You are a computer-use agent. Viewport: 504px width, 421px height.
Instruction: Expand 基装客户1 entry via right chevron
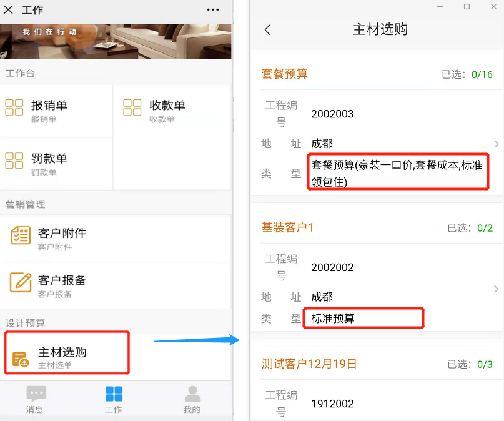(496, 289)
